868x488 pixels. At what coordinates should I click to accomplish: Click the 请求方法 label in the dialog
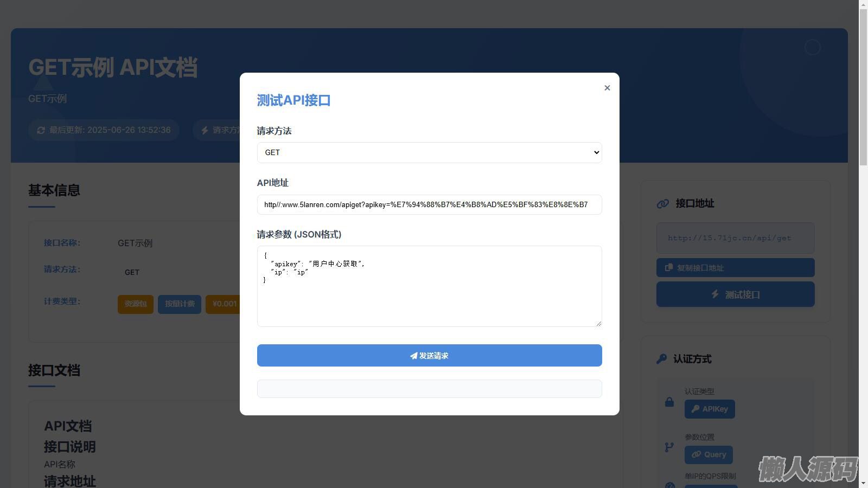point(274,131)
